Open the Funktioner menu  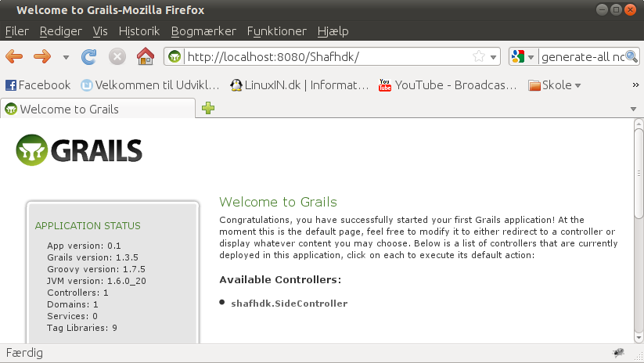tap(277, 31)
